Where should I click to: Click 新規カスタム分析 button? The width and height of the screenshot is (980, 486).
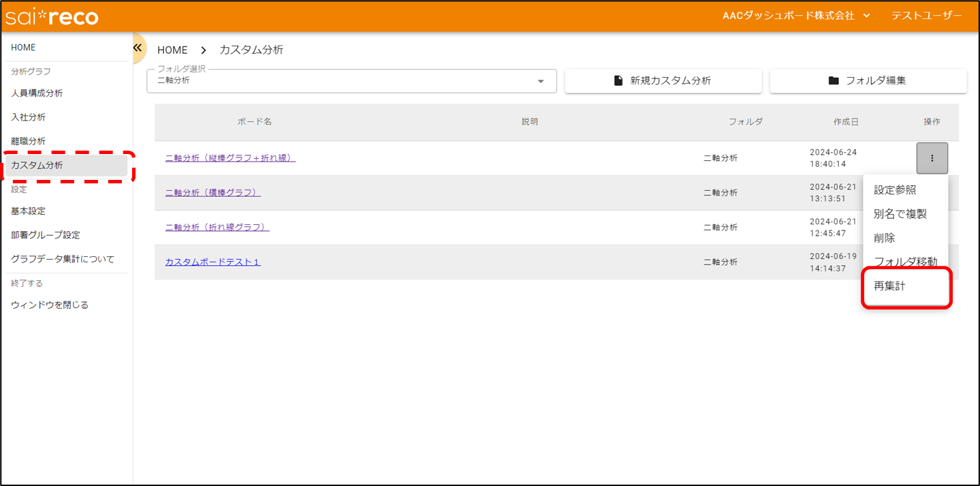point(663,80)
